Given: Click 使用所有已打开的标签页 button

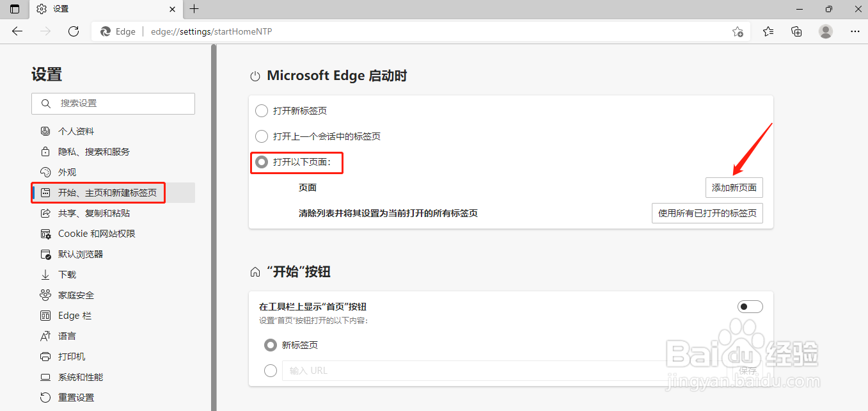Looking at the screenshot, I should click(707, 213).
